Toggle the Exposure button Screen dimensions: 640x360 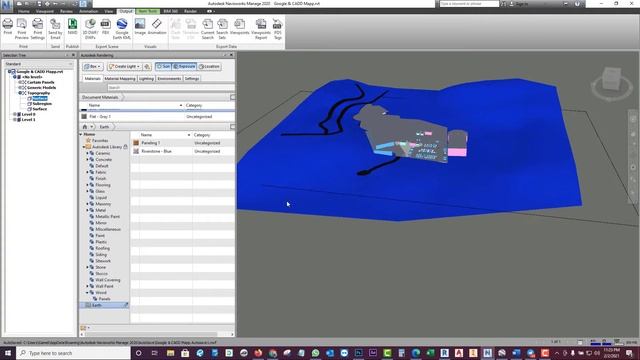(x=184, y=66)
